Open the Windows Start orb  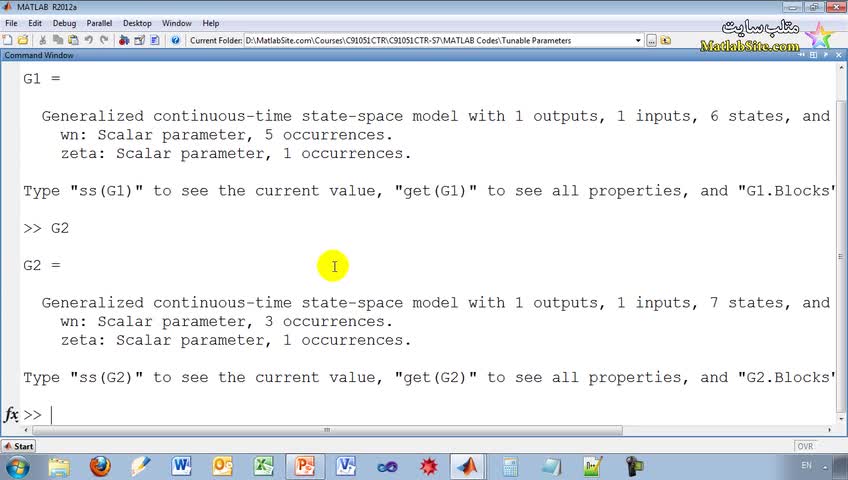(x=17, y=466)
